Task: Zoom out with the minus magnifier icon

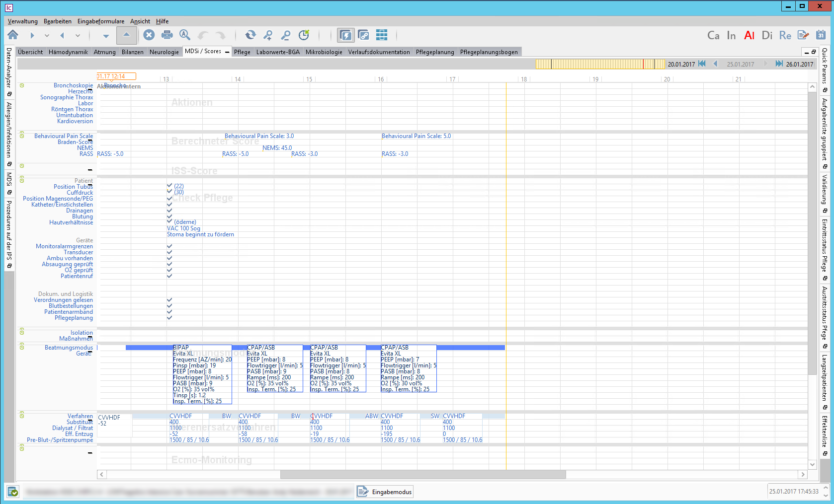Action: [286, 35]
